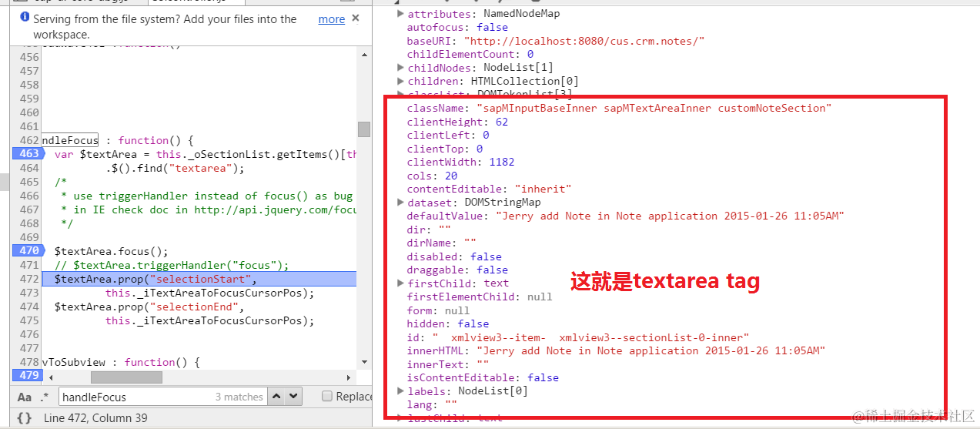Screen dimensions: 980x429
Task: Click the firstElementChild: null property
Action: tap(480, 297)
